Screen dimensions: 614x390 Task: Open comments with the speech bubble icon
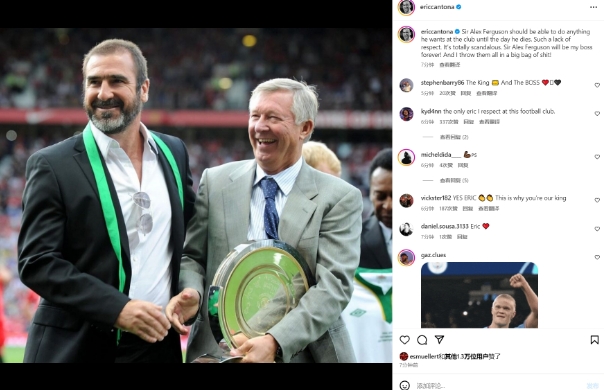422,340
